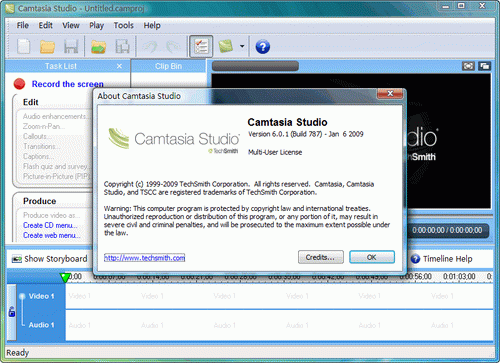Image resolution: width=500 pixels, height=363 pixels.
Task: Click the New Project toolbar icon
Action: pyautogui.click(x=24, y=47)
